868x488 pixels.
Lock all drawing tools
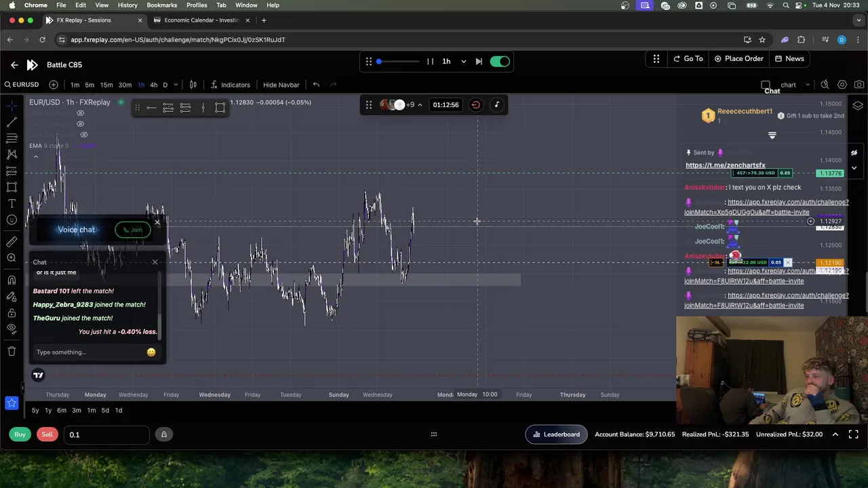[x=12, y=312]
